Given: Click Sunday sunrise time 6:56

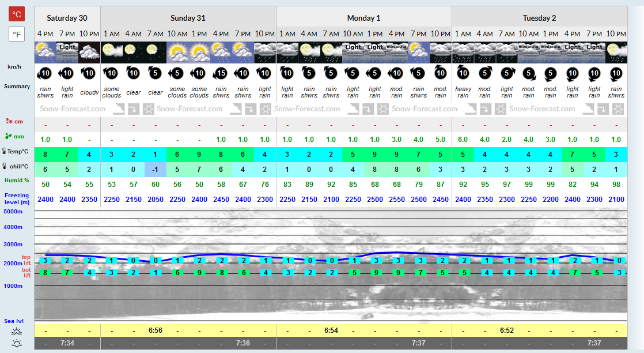Looking at the screenshot, I should point(156,331).
